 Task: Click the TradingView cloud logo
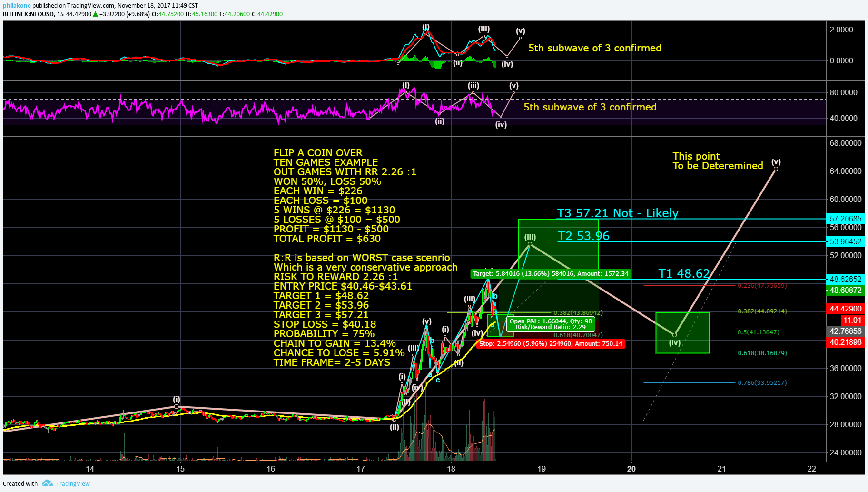pos(47,483)
